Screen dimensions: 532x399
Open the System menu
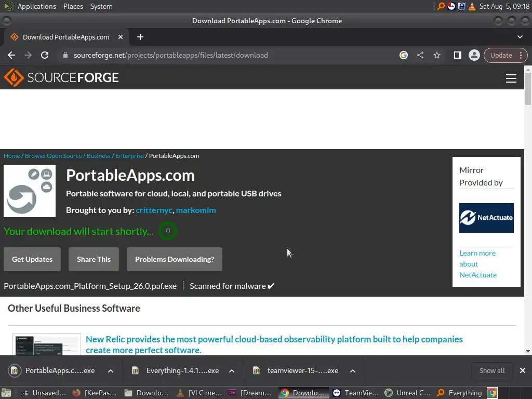coord(101,6)
